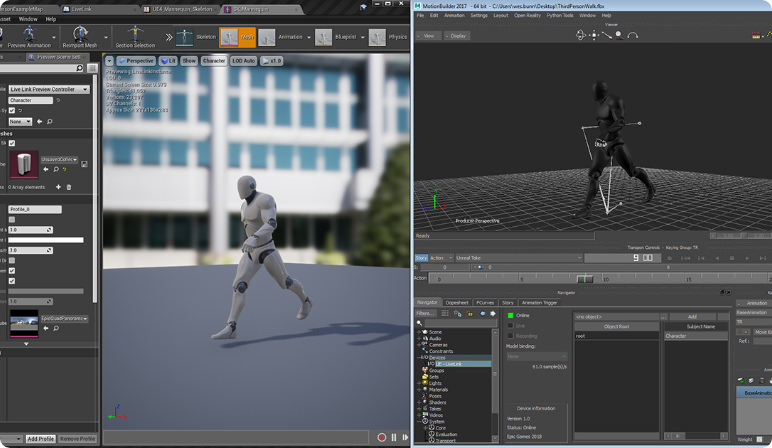Add array element with plus icon

coord(58,187)
